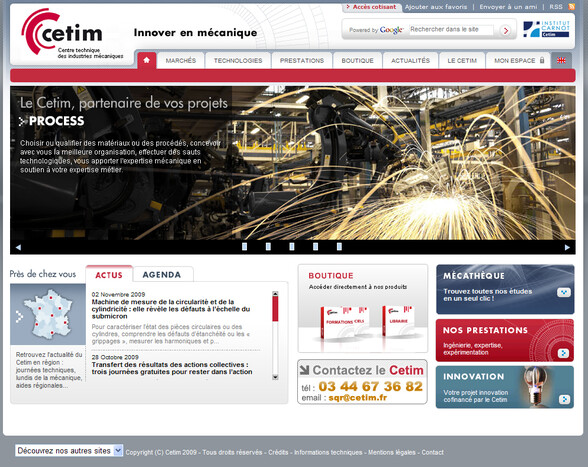
Task: Click the Cetim logo
Action: click(72, 34)
